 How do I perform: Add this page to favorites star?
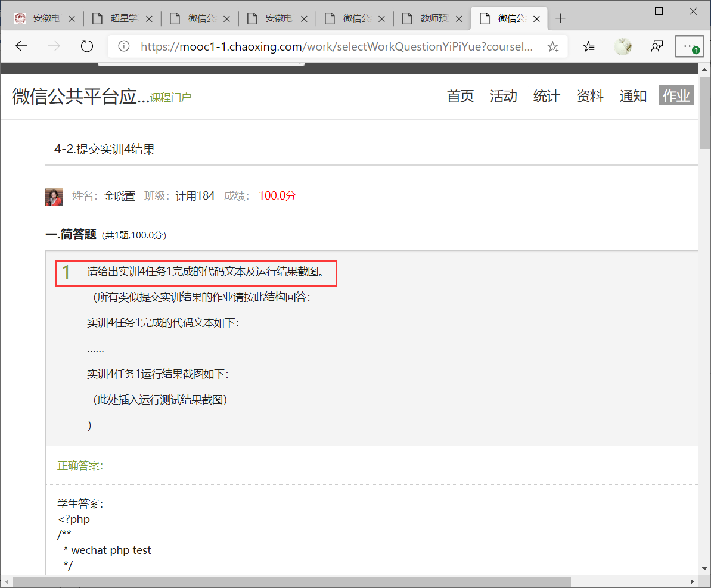[x=552, y=46]
